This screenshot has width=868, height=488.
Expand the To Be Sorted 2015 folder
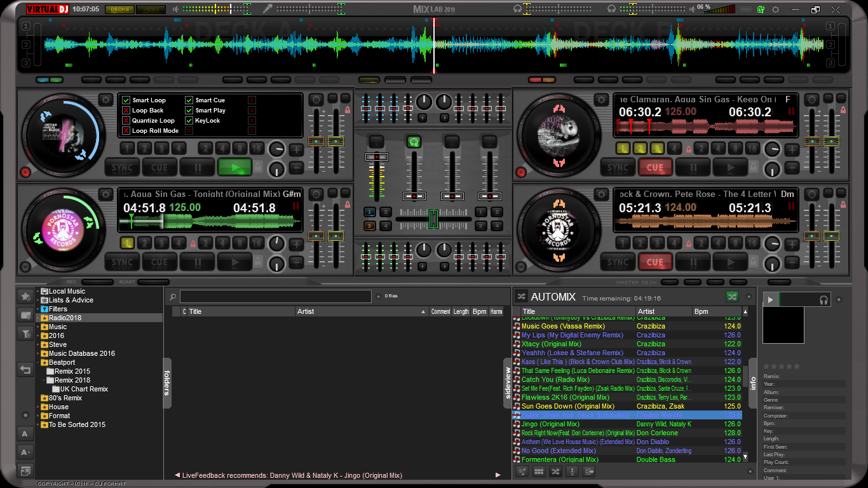[37, 424]
